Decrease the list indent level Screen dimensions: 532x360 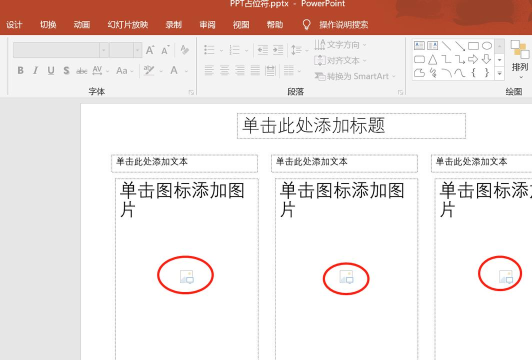click(x=263, y=50)
